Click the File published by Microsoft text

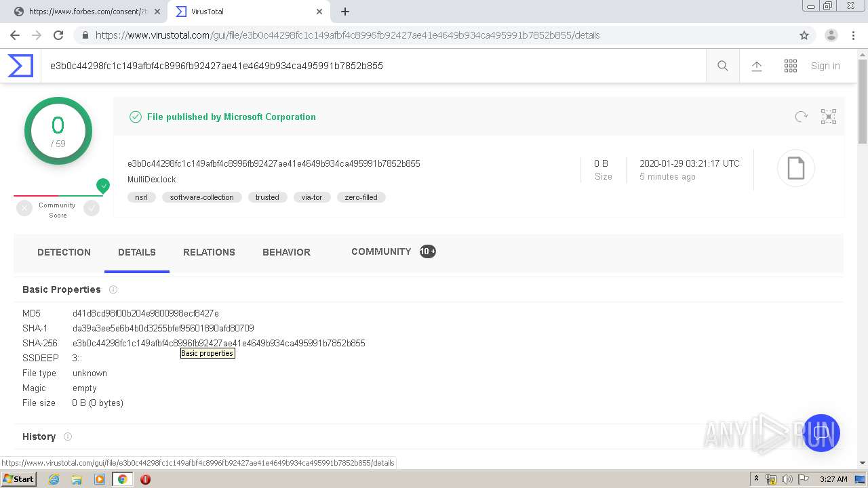coord(231,117)
